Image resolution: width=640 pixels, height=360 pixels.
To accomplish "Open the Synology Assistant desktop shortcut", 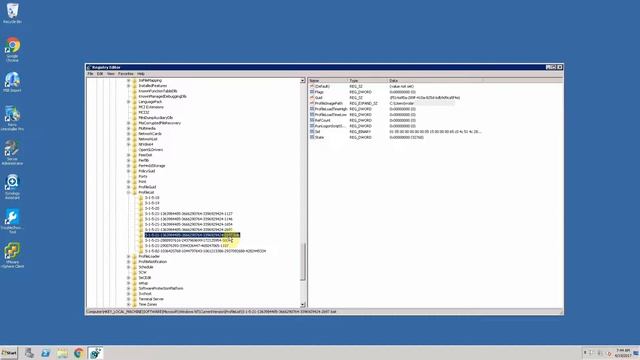I will tap(12, 187).
